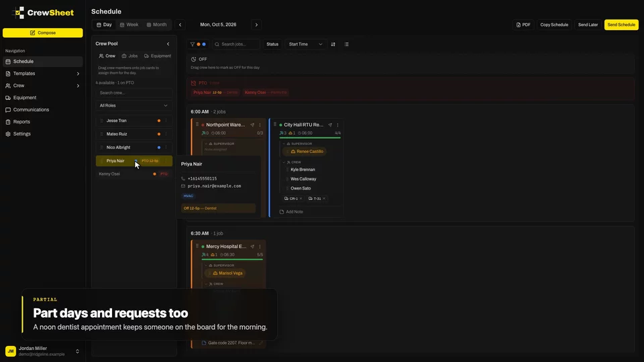Toggle the orange status filter dot

pyautogui.click(x=199, y=44)
